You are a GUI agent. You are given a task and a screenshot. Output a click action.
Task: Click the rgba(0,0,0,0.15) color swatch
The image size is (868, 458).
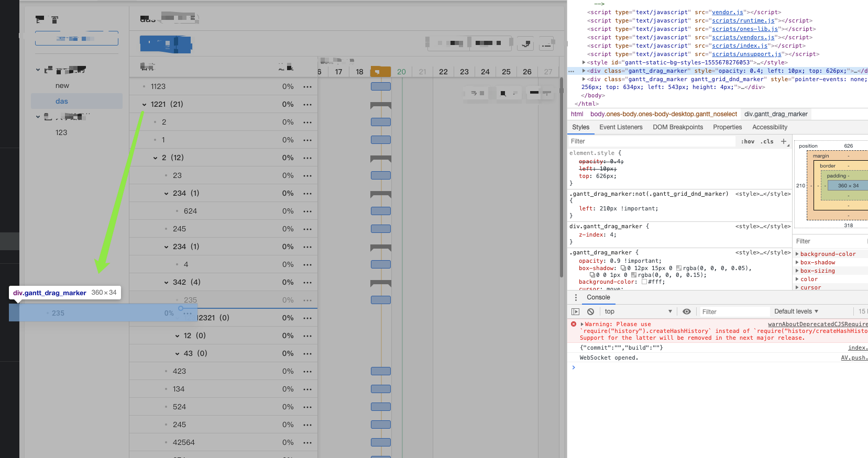[x=634, y=275]
